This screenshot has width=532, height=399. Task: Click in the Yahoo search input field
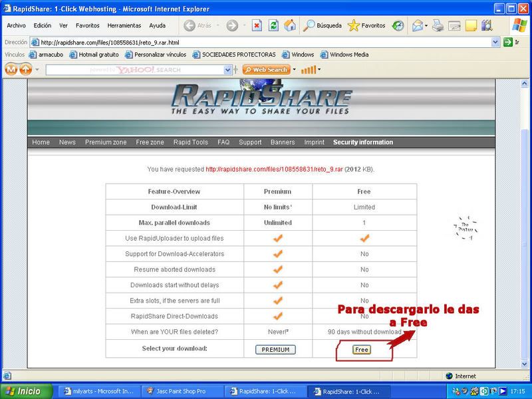(x=135, y=70)
